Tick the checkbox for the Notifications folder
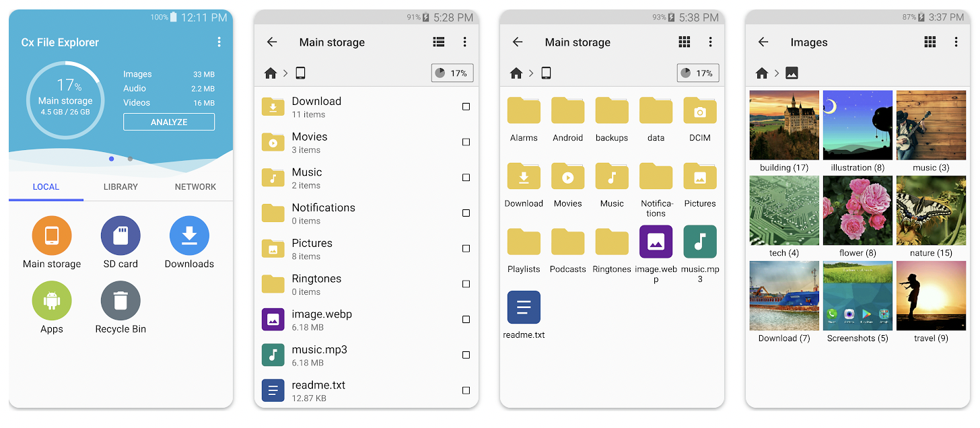 coord(466,213)
